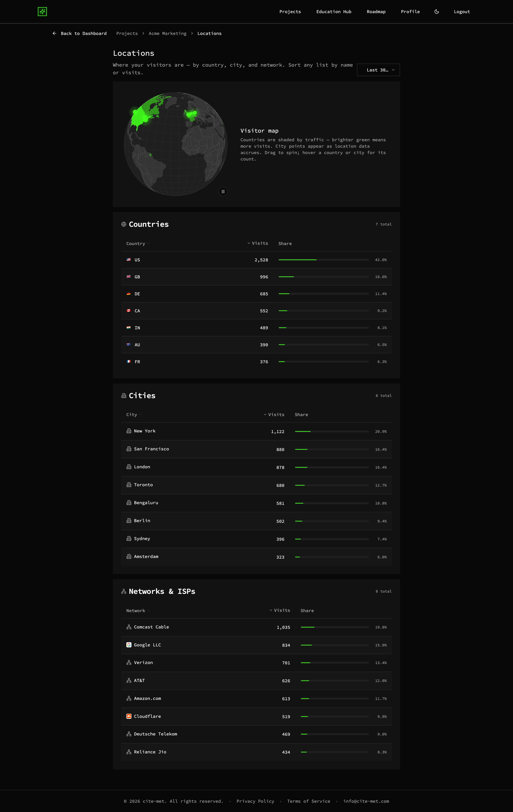Go to the Roadmap nav item
The width and height of the screenshot is (513, 812).
click(376, 12)
